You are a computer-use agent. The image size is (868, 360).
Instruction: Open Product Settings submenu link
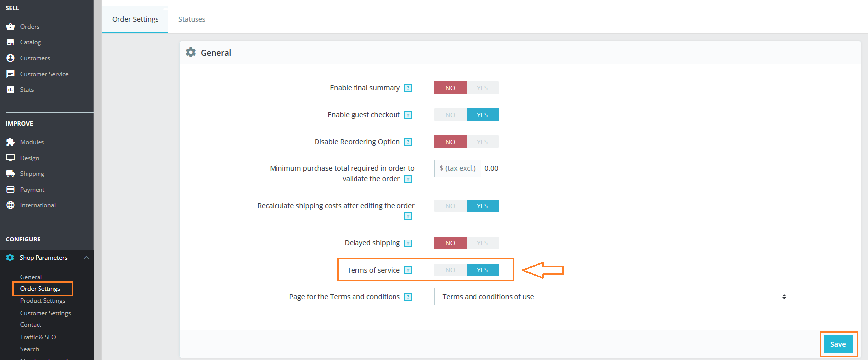42,301
